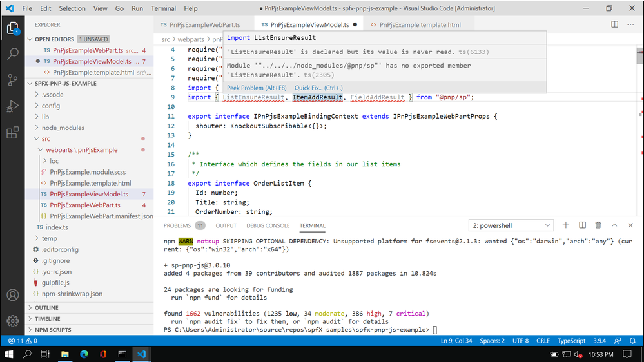
Task: Open notifications bell in status bar
Action: [x=632, y=341]
